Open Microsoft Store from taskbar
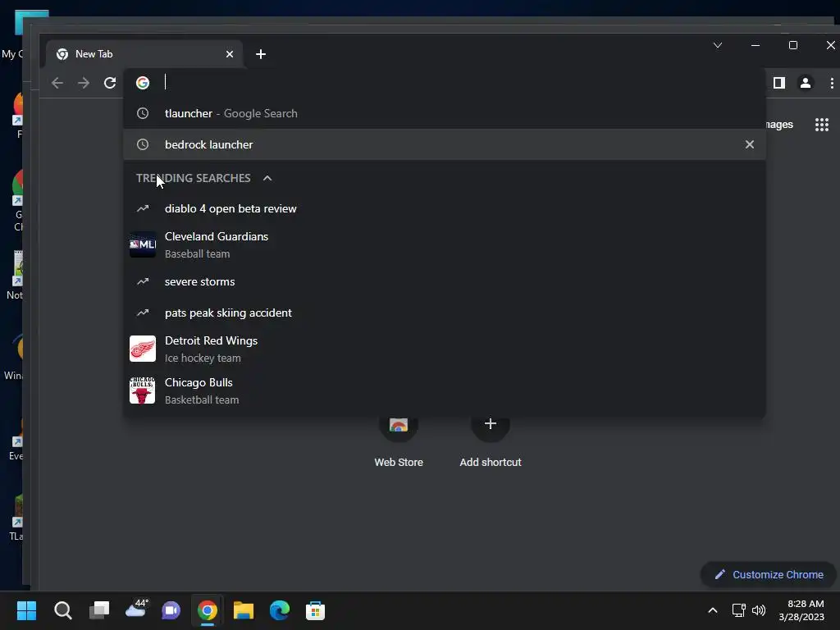840x630 pixels. 316,610
